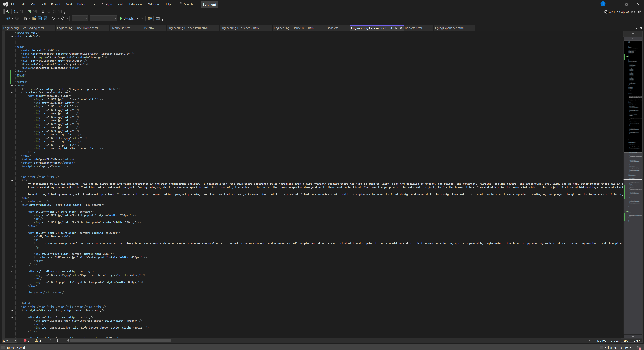Show the open documents list dropdown arrow
644x350 pixels.
click(x=636, y=28)
